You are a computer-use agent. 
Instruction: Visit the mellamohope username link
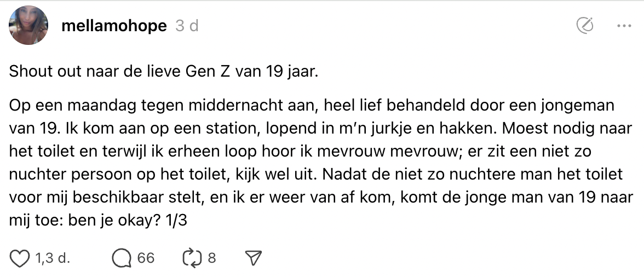click(114, 26)
